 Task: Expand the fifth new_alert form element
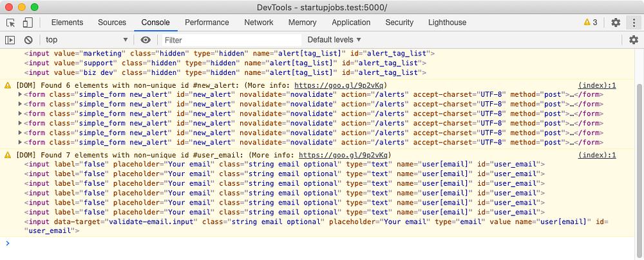coord(21,133)
